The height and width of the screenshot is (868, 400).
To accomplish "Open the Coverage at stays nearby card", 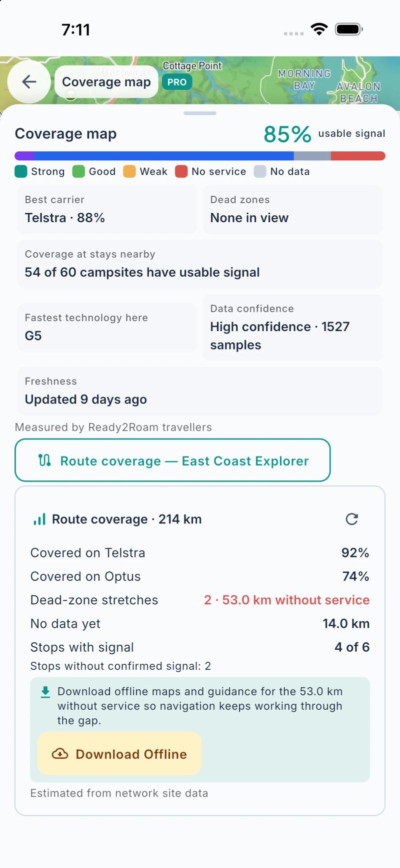I will [x=200, y=264].
